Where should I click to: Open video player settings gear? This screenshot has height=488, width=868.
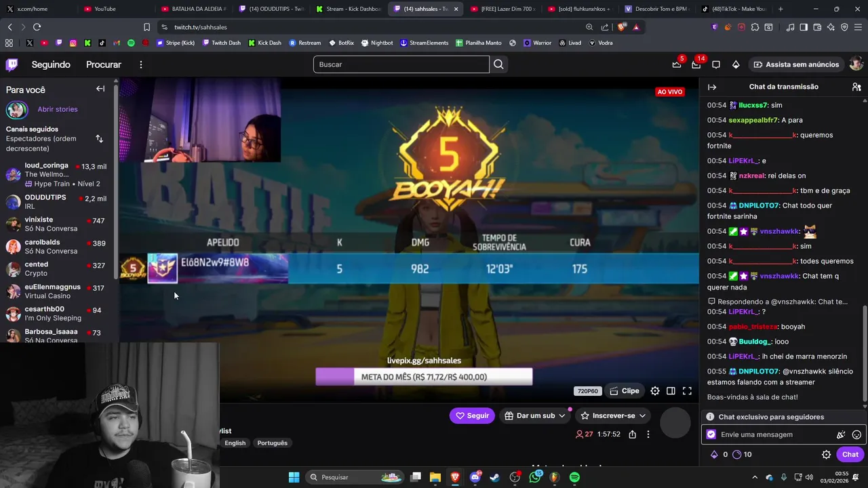point(655,391)
